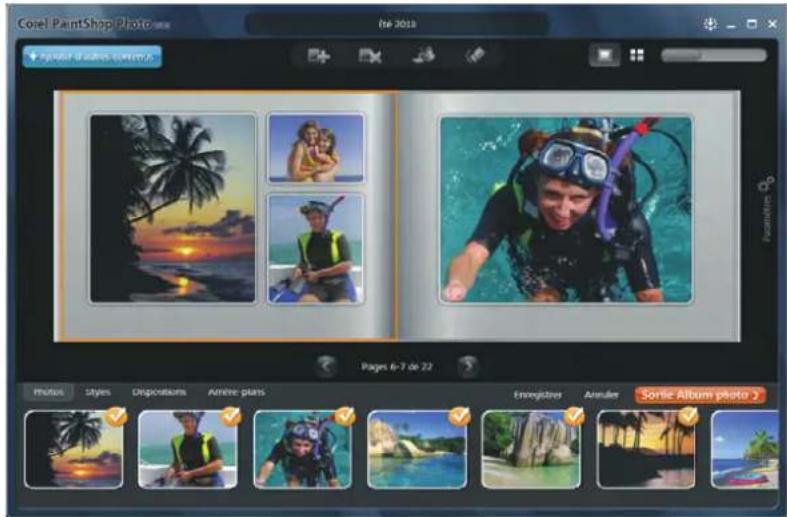Select the turquoise lagoon thumbnail
Image resolution: width=787 pixels, height=517 pixels.
click(x=417, y=449)
